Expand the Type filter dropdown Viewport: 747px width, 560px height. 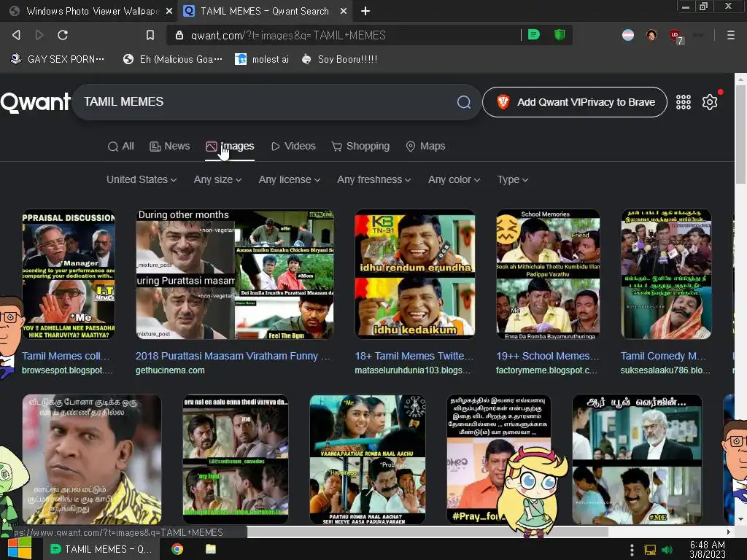513,179
